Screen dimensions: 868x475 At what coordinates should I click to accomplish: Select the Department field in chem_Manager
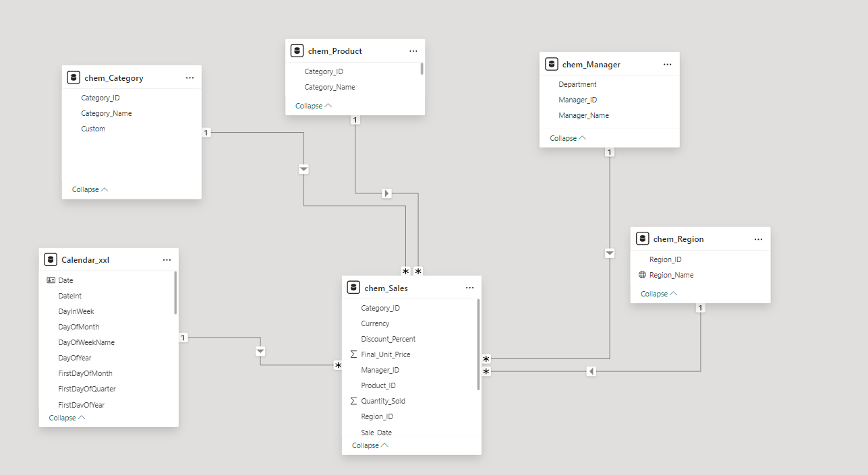(577, 84)
